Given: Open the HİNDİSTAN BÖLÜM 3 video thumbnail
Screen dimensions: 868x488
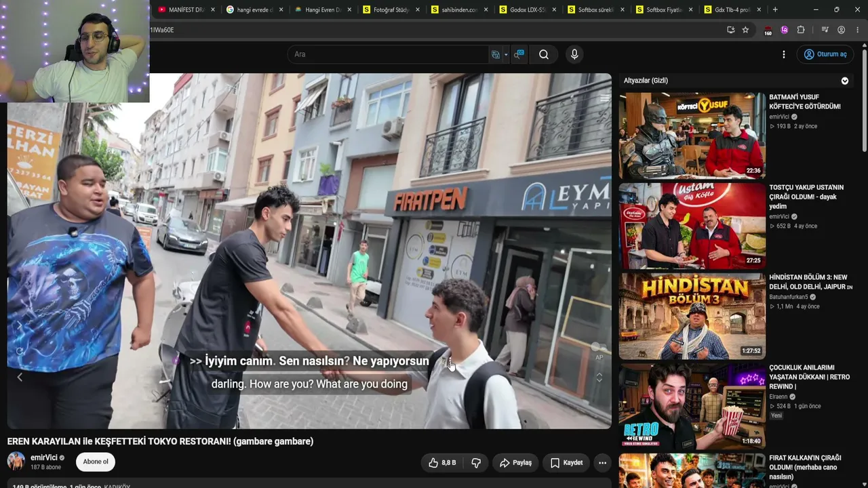Looking at the screenshot, I should [692, 316].
